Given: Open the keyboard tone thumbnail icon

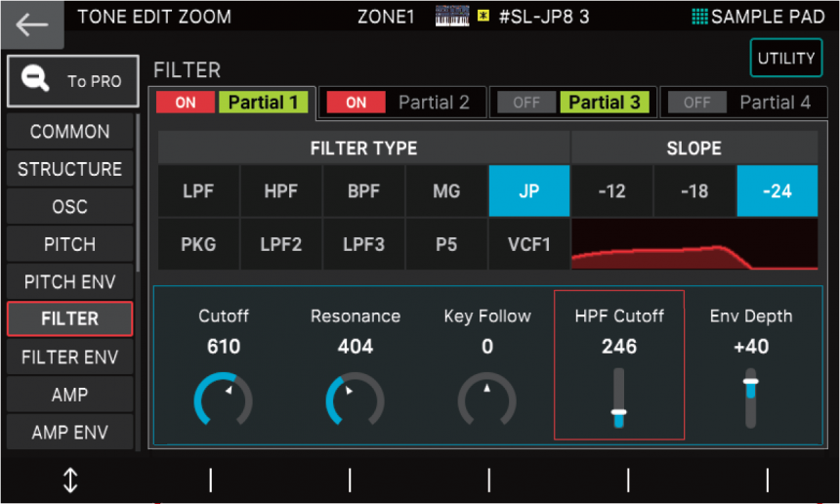Looking at the screenshot, I should point(452,16).
